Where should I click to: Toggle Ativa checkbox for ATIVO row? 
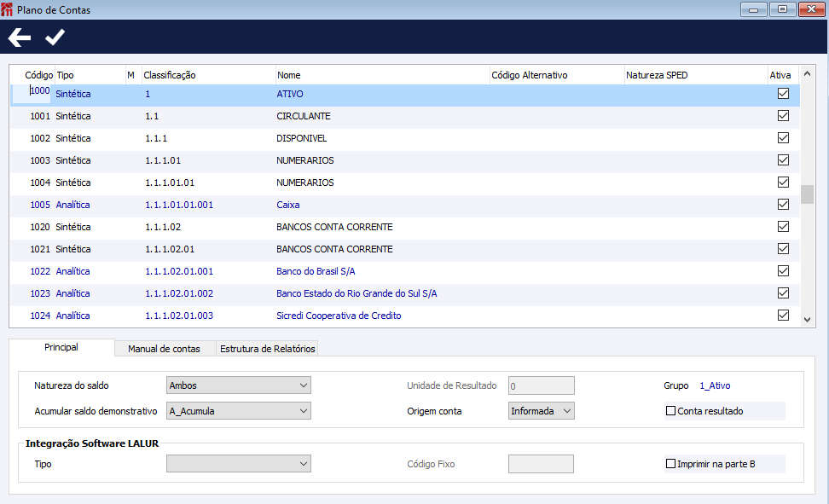point(783,94)
